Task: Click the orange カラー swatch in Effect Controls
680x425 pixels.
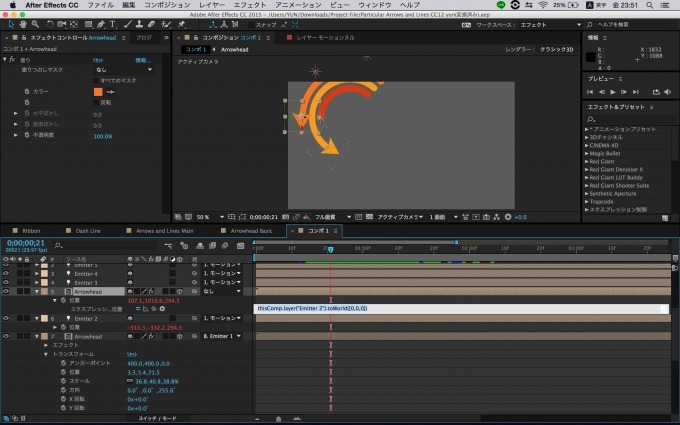Action: coord(98,92)
